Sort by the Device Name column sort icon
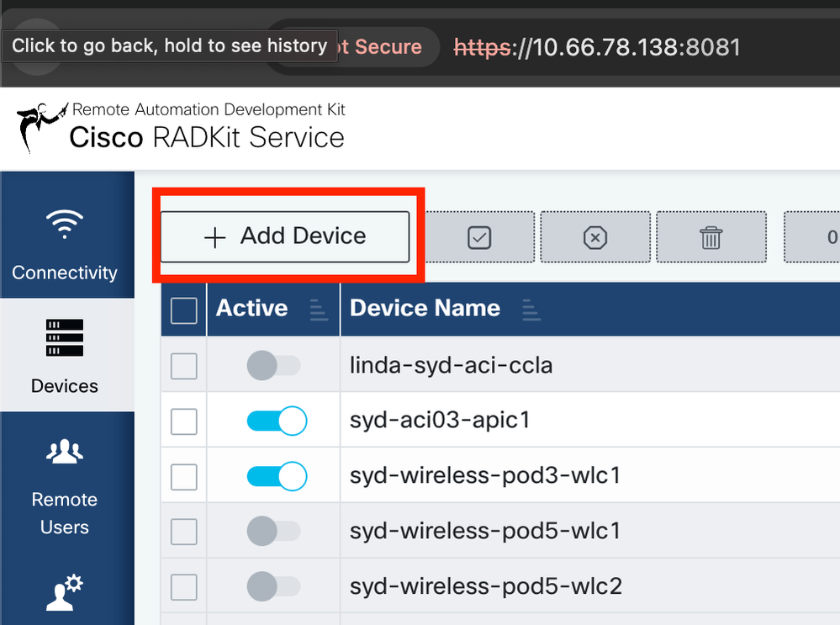Screen dimensions: 840x625 coord(531,310)
